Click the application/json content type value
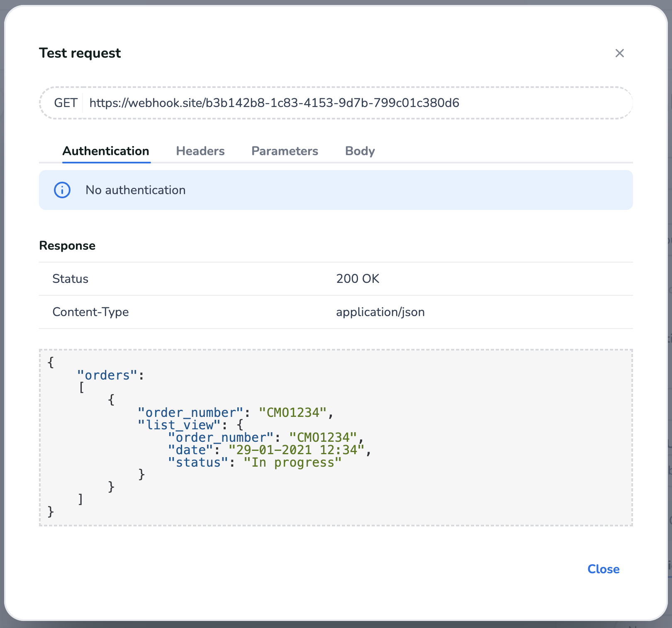Viewport: 672px width, 628px height. click(380, 312)
